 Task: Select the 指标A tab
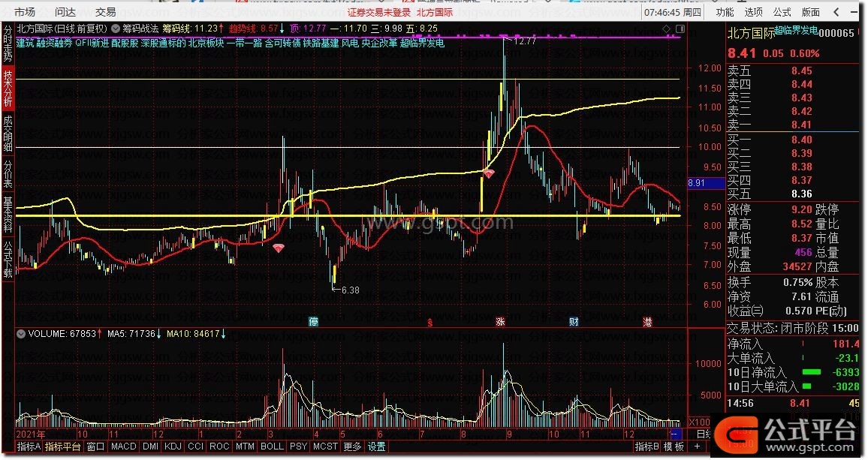click(x=29, y=446)
